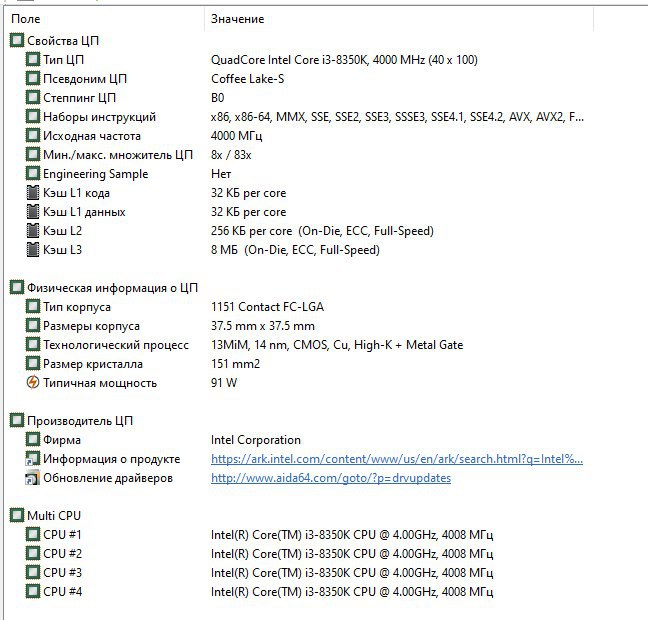Select value QuadCore Intel Core i3-8350K, 4000 MHz
Screen dimensions: 648x620
click(344, 60)
